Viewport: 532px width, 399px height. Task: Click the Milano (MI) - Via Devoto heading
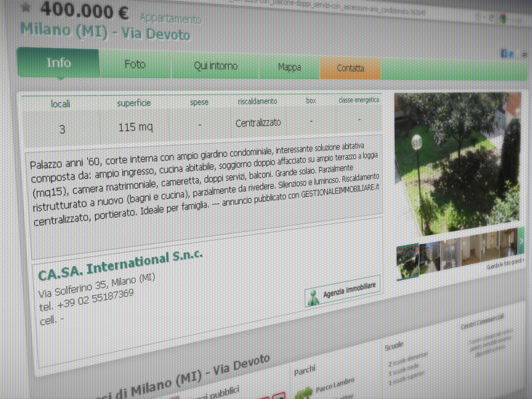(105, 31)
